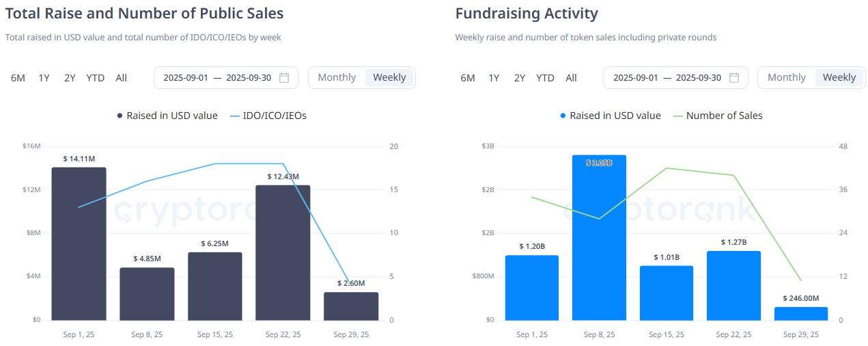Click end date 2025-09-30 in Fundraising Activity

698,78
